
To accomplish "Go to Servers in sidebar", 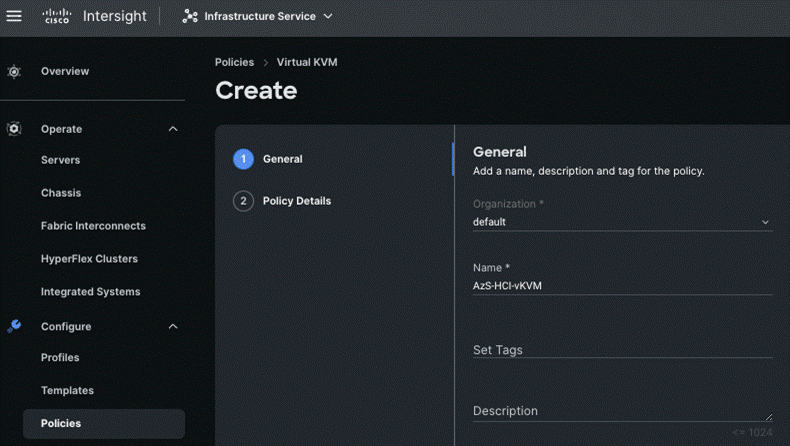I will coord(60,160).
